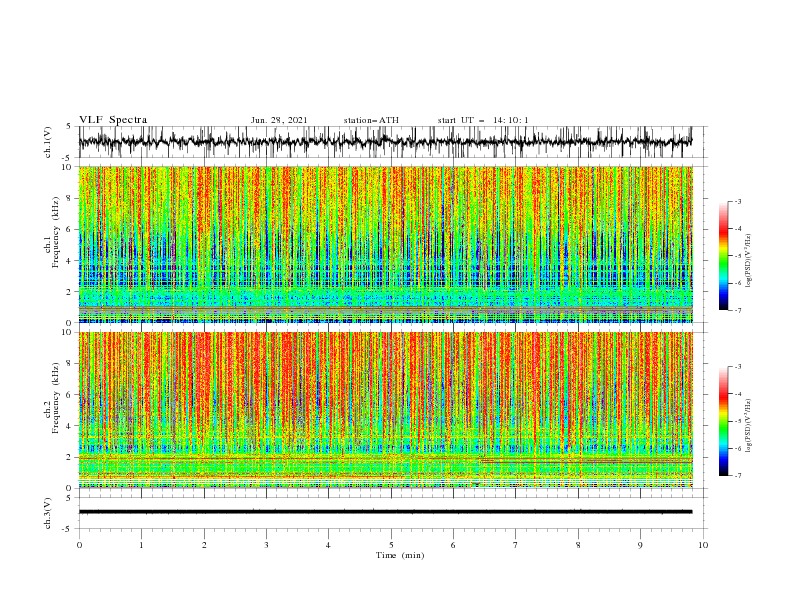Click the ch.1 voltage waveform trace
This screenshot has height=612, width=792.
pos(385,141)
